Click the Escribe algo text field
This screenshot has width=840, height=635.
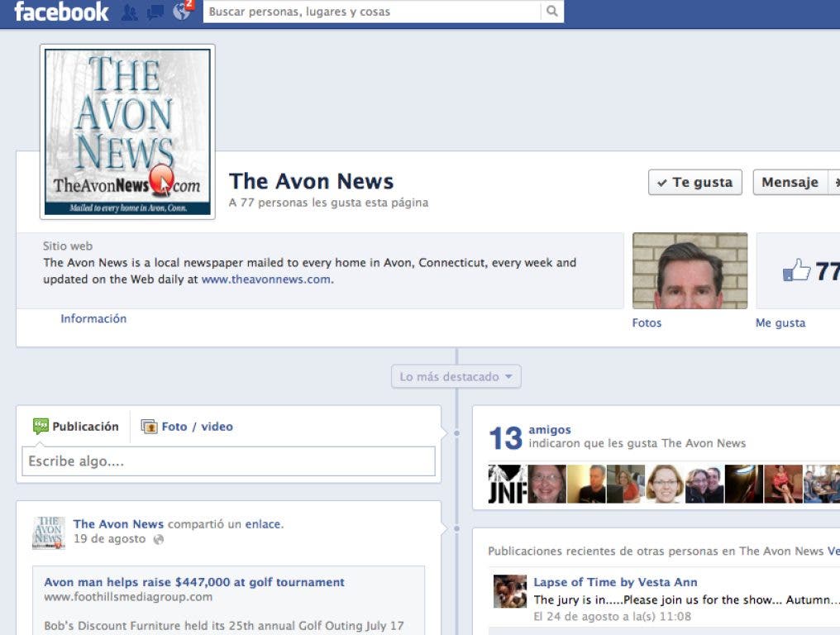229,461
